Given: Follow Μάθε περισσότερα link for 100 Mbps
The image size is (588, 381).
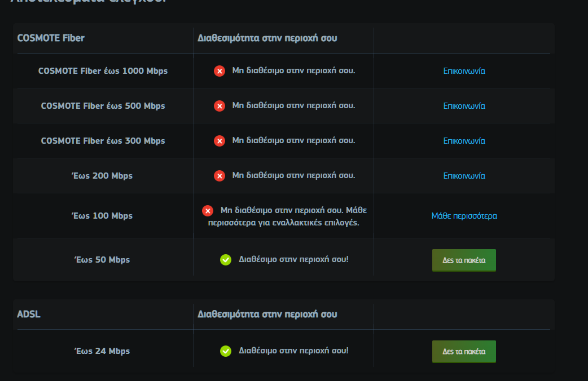Looking at the screenshot, I should point(464,216).
